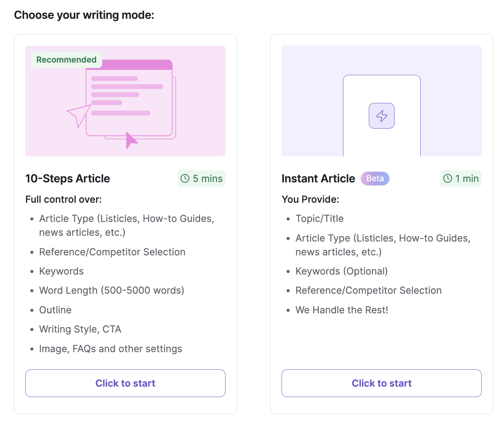Click the Beta badge beside Instant Article
504x427 pixels.
(375, 178)
